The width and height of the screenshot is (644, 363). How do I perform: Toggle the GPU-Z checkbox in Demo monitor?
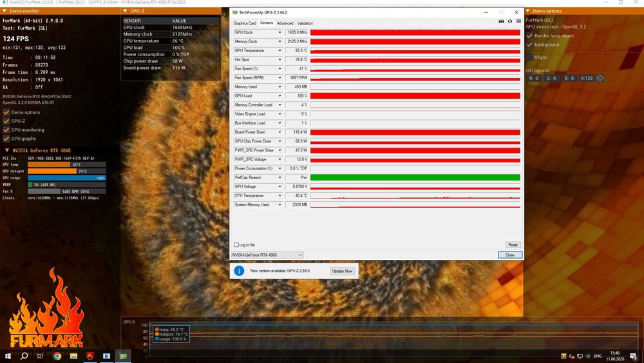pyautogui.click(x=6, y=121)
